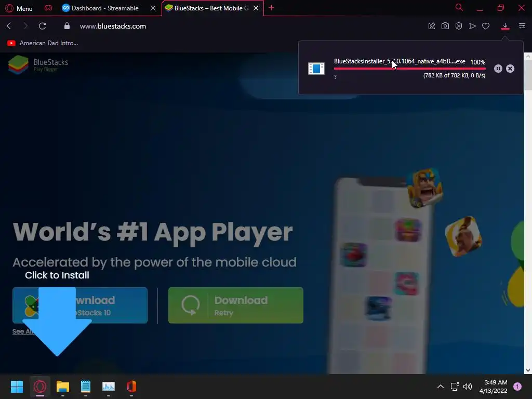Screen dimensions: 532x399
Task: Open the Windows Start menu
Action: pyautogui.click(x=17, y=387)
